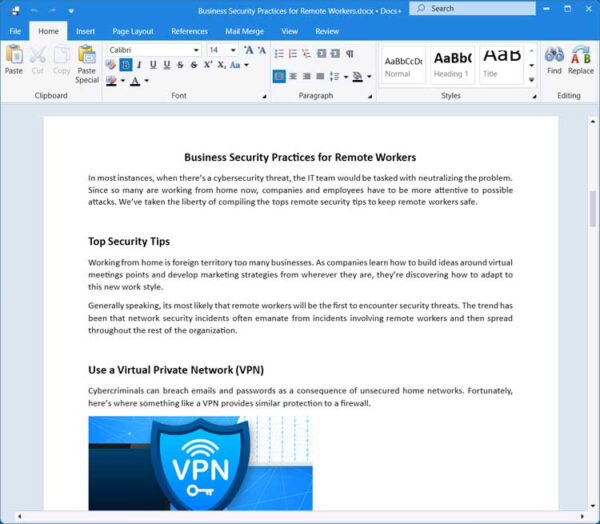Open highlight color dropdown arrow
This screenshot has width=600, height=524.
click(x=123, y=81)
